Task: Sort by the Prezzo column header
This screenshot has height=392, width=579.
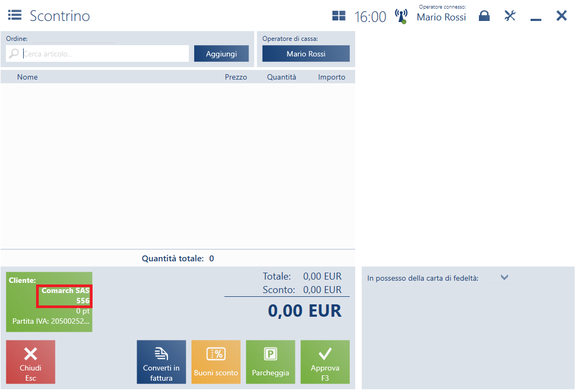Action: point(236,77)
